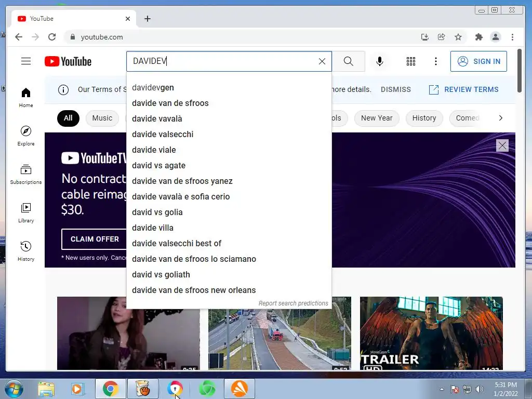532x399 pixels.
Task: Choose suggestion "davidevgen"
Action: 229,87
